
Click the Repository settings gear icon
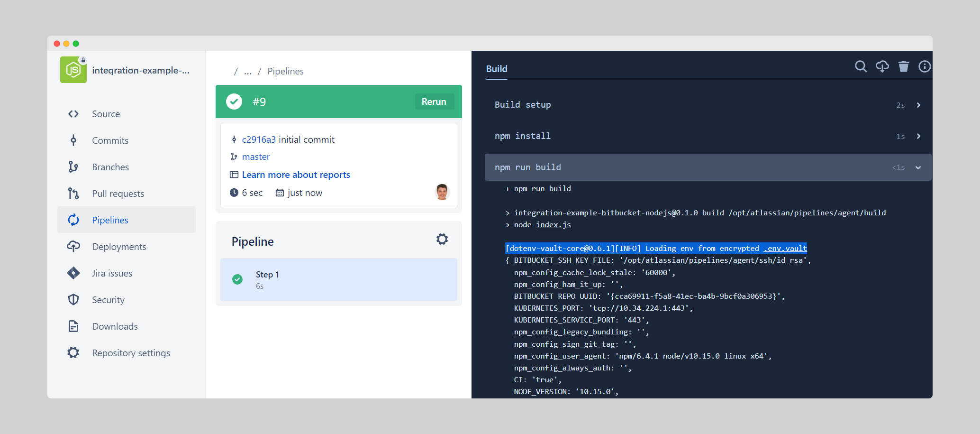73,353
